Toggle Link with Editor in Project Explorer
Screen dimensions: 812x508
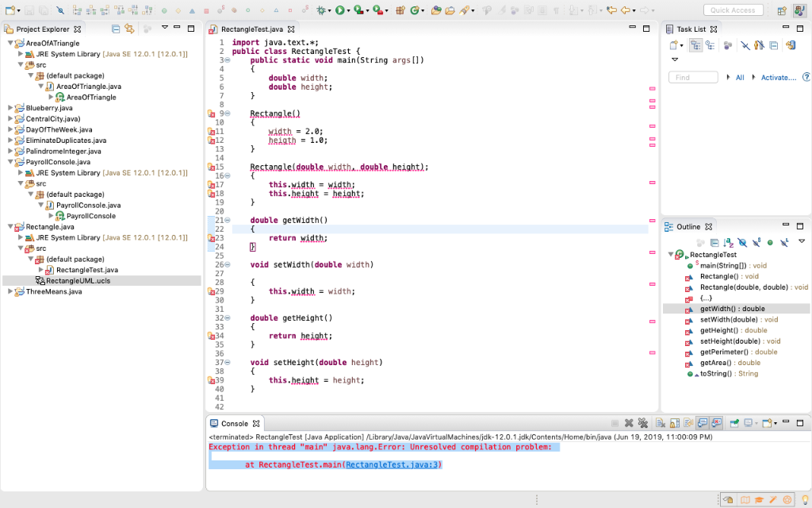click(x=129, y=29)
